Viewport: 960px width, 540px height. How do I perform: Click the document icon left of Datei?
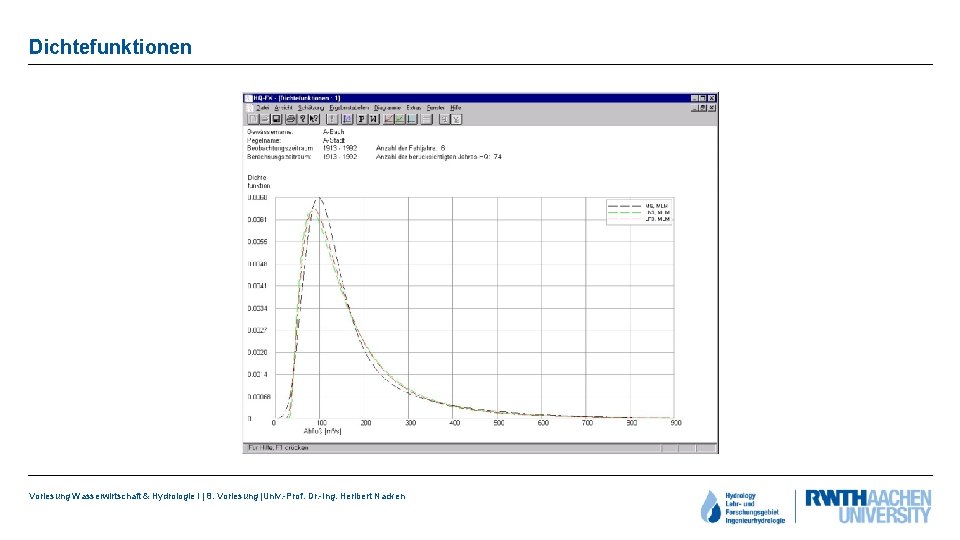click(249, 108)
